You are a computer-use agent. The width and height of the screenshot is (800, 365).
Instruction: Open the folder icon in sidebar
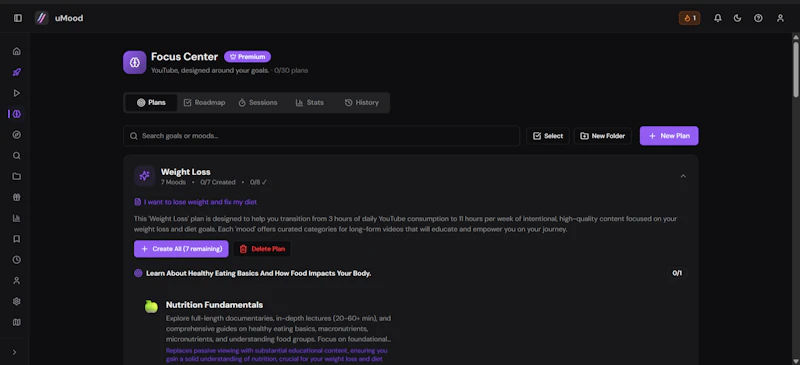point(16,177)
